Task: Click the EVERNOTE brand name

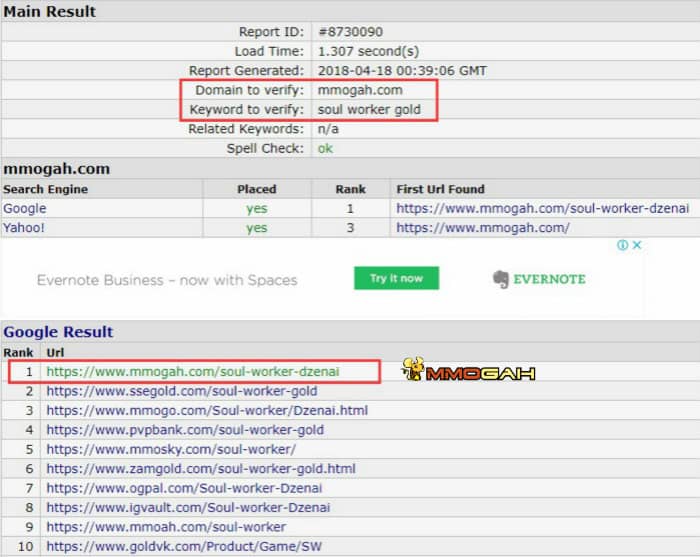Action: [x=549, y=279]
